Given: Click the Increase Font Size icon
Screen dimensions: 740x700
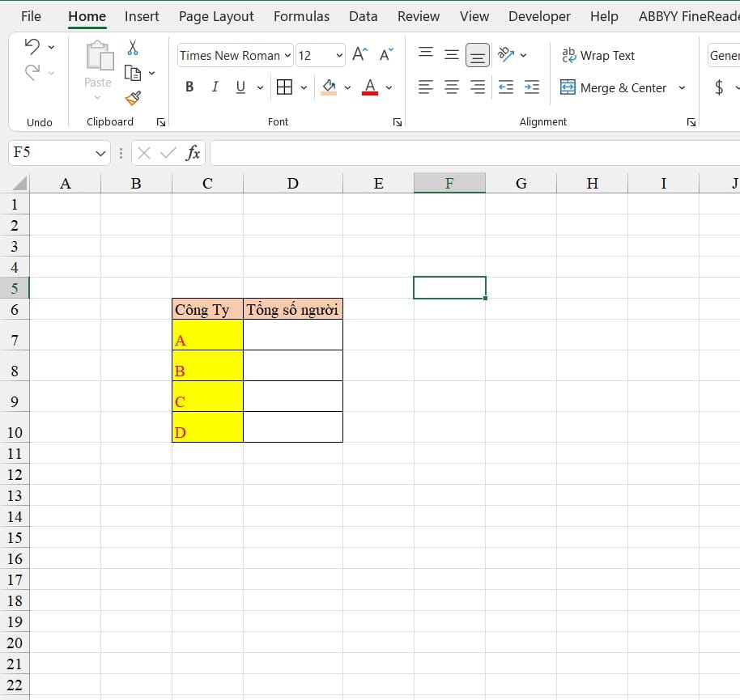Looking at the screenshot, I should point(360,55).
